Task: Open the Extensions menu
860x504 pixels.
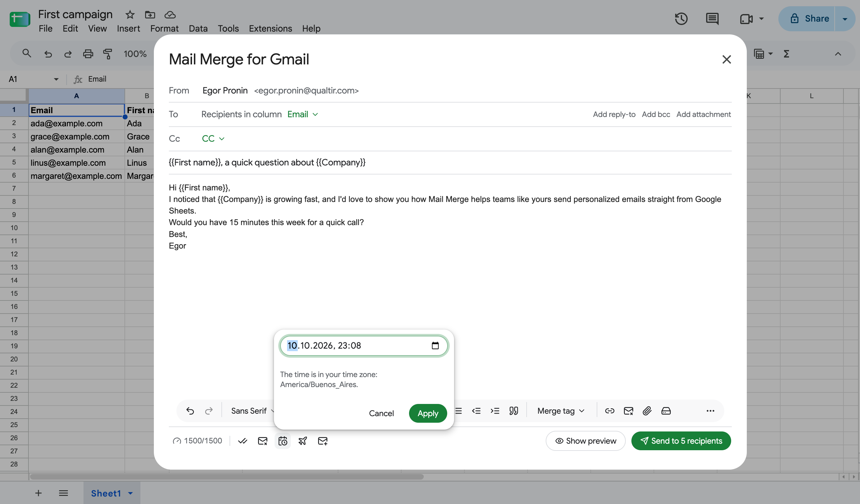Action: point(270,28)
